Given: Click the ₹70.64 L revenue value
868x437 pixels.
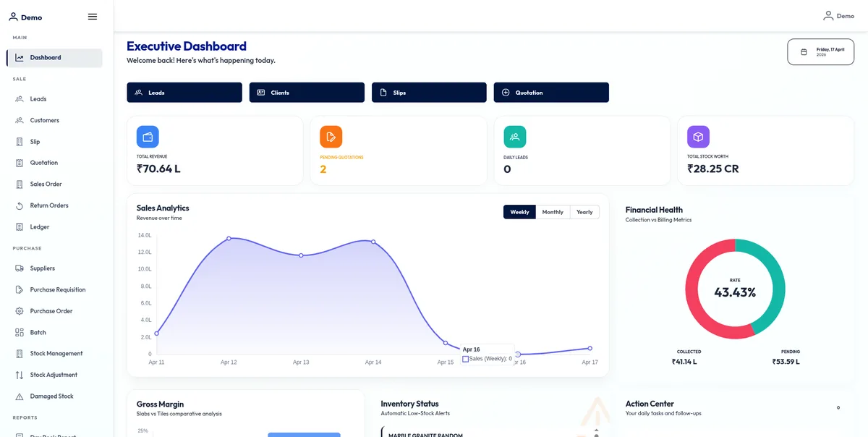Looking at the screenshot, I should pyautogui.click(x=158, y=169).
